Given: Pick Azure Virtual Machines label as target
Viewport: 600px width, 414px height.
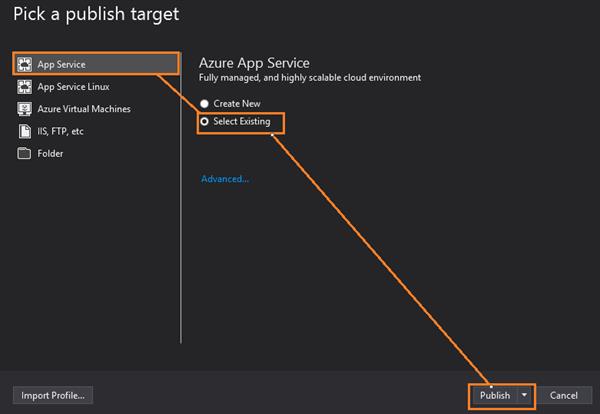Looking at the screenshot, I should click(x=84, y=109).
